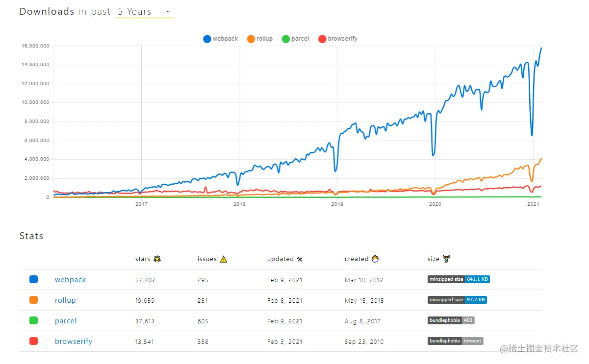Open the rollup package link
Image resolution: width=589 pixels, height=364 pixels.
65,300
